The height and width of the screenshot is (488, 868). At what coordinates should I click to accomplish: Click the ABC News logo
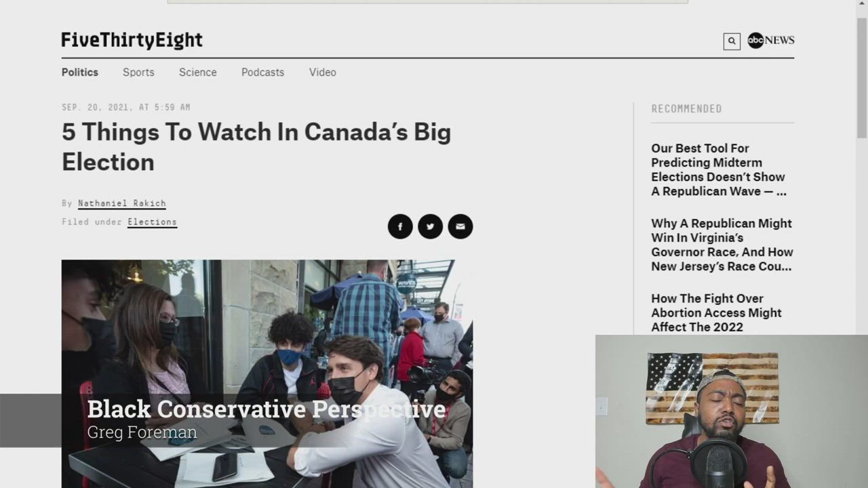(x=771, y=41)
